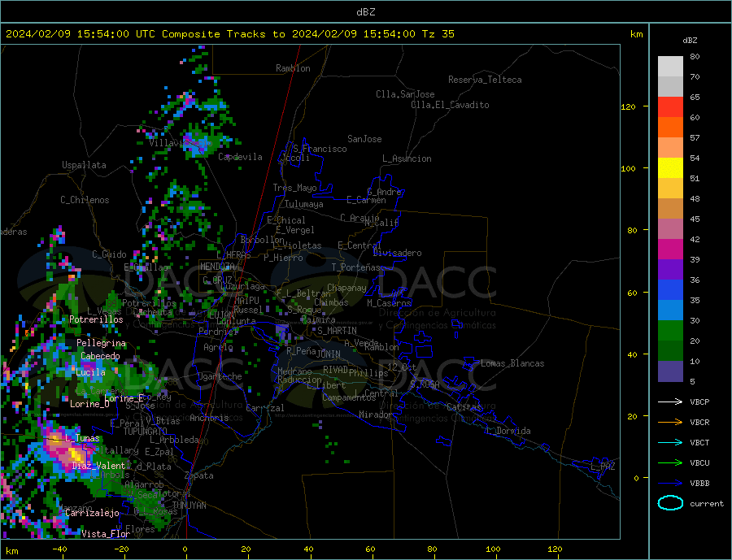Click the 'Zapata' map label
The image size is (732, 560).
click(x=199, y=475)
